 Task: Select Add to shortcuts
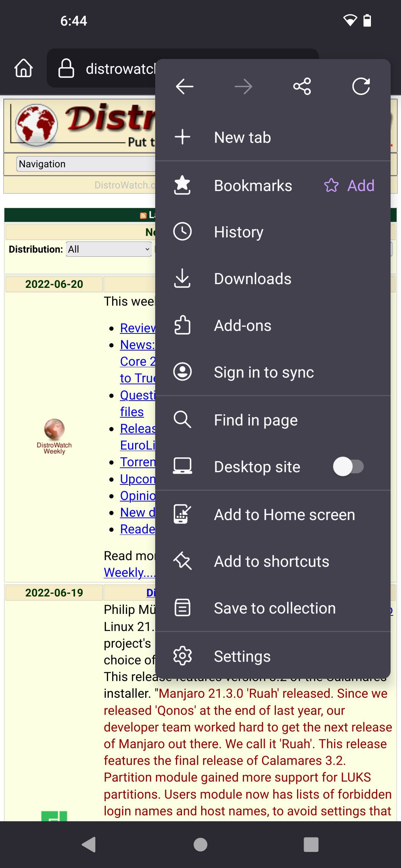click(273, 561)
